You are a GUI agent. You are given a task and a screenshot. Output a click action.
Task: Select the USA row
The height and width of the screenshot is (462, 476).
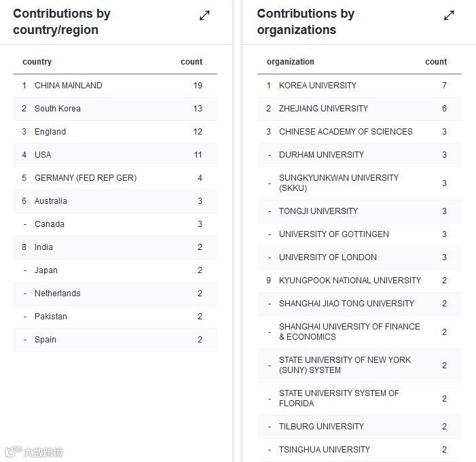(x=43, y=155)
